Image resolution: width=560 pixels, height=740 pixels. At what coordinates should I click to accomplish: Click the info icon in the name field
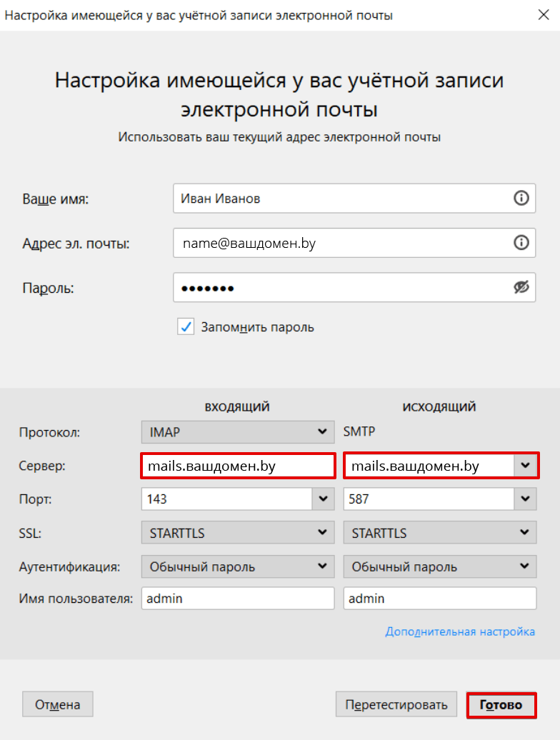521,199
